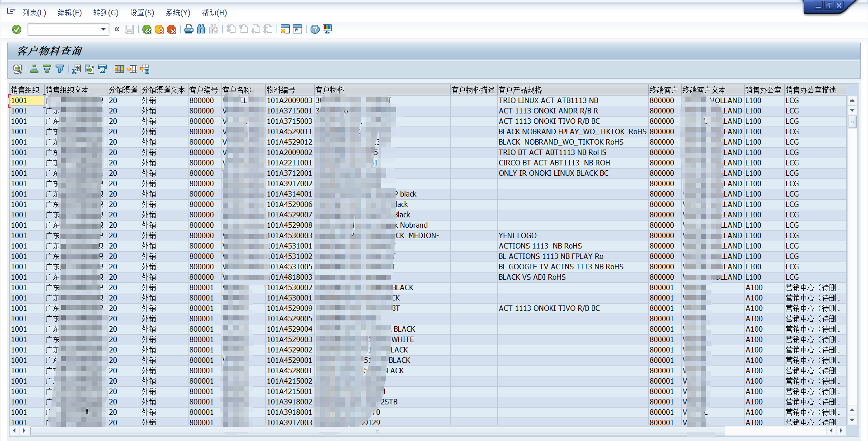Click the Details magnifier icon
Viewport: 868px width, 441px height.
click(x=17, y=69)
